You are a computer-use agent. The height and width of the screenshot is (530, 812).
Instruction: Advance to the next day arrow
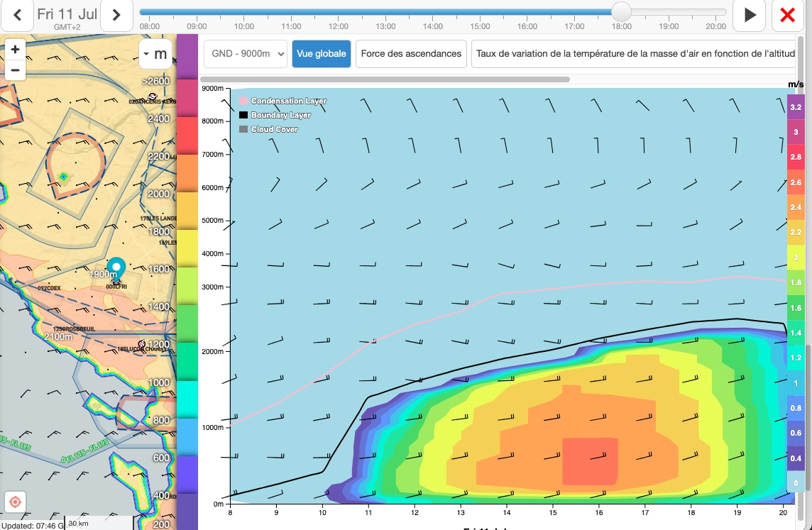pyautogui.click(x=116, y=15)
